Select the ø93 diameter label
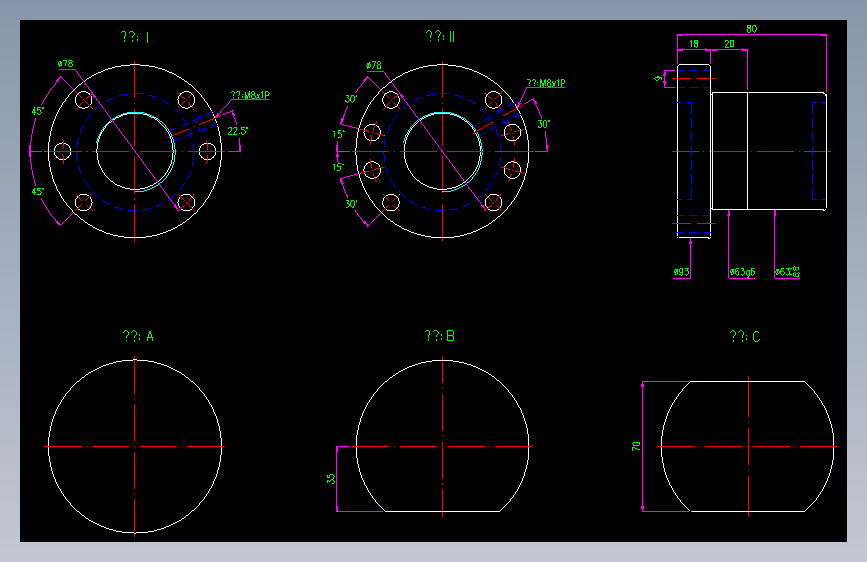The height and width of the screenshot is (562, 867). [681, 272]
